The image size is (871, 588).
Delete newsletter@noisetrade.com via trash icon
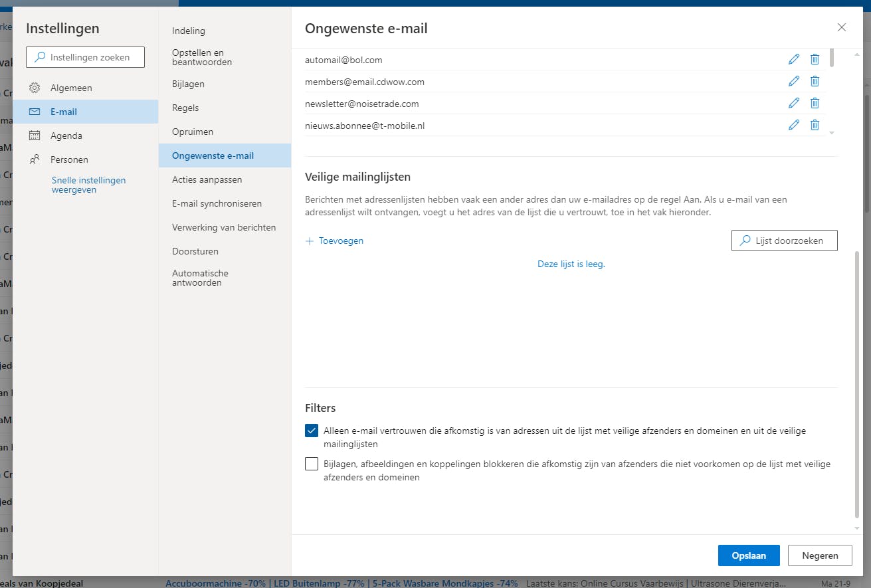815,103
